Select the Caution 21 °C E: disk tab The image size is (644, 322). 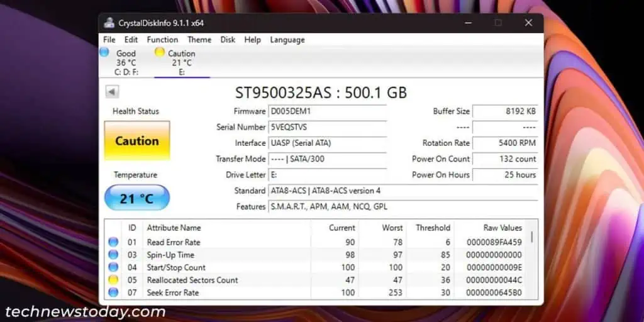(x=182, y=62)
